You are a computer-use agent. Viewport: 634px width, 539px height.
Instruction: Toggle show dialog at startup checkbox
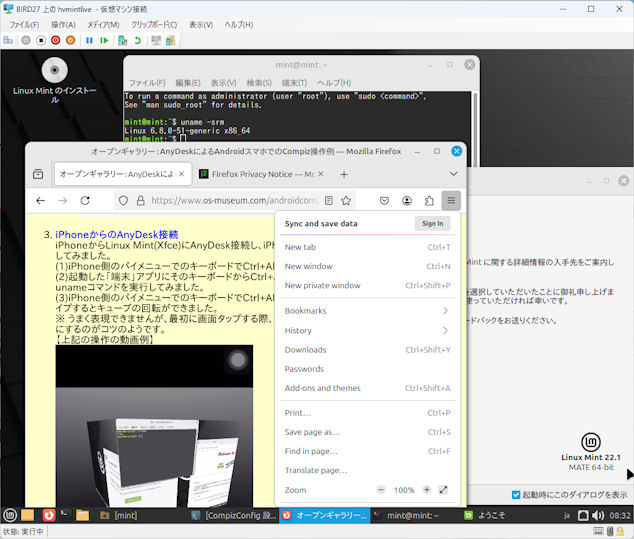coord(516,495)
